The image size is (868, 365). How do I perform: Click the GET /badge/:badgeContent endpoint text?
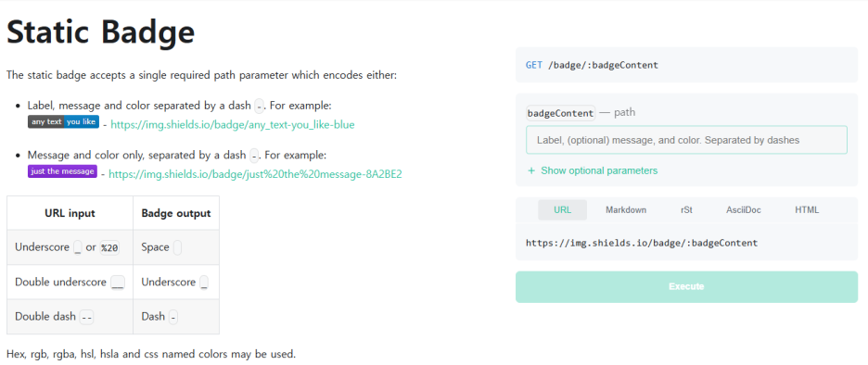(592, 65)
